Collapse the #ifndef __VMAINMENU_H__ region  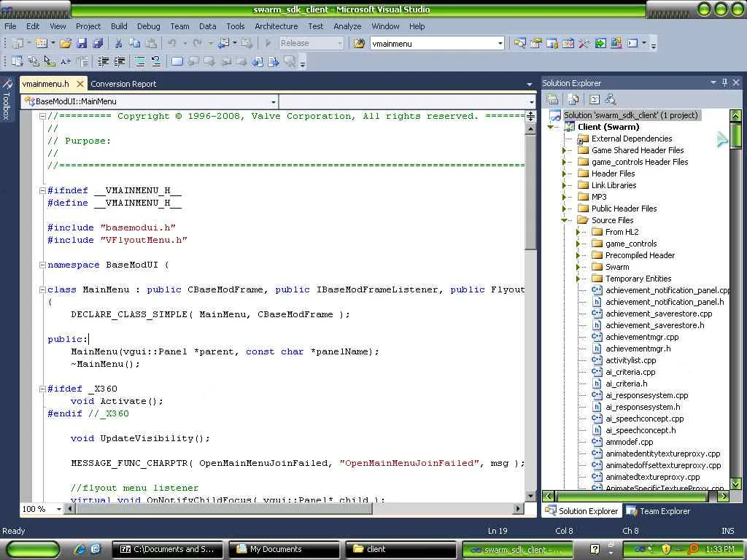tap(42, 190)
